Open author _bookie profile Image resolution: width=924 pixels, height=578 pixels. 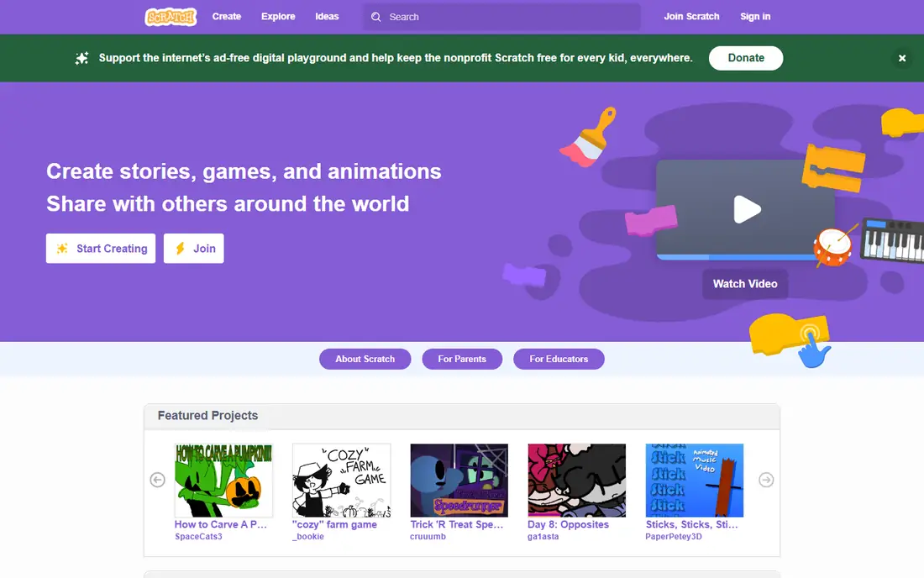[308, 537]
